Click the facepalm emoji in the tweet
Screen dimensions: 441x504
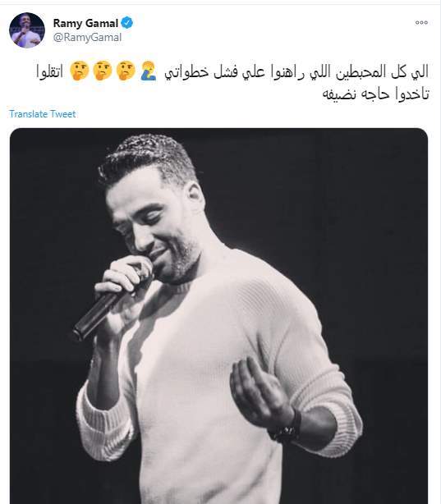point(149,71)
